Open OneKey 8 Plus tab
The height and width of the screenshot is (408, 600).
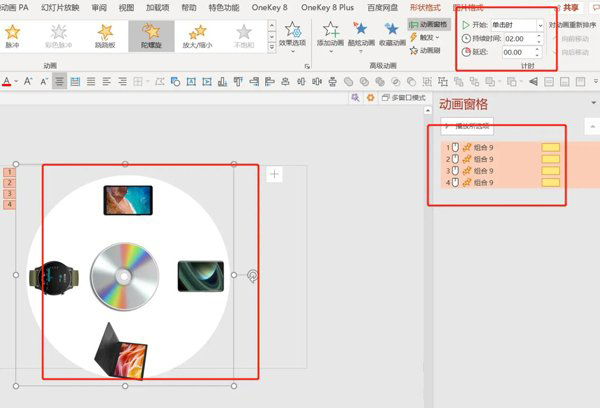pyautogui.click(x=328, y=8)
